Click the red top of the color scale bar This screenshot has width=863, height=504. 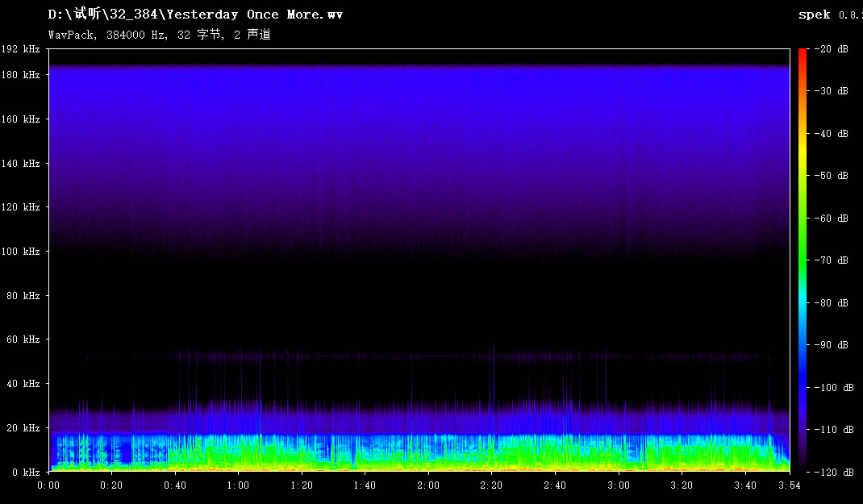coord(802,53)
